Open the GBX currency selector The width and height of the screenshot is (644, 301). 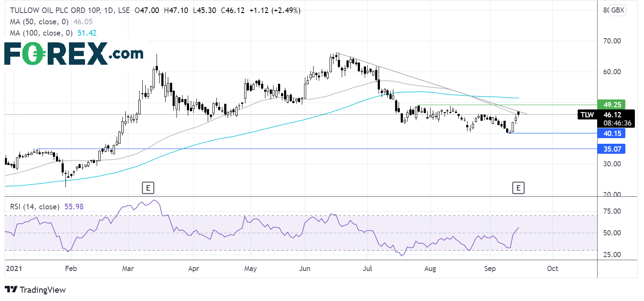[617, 10]
